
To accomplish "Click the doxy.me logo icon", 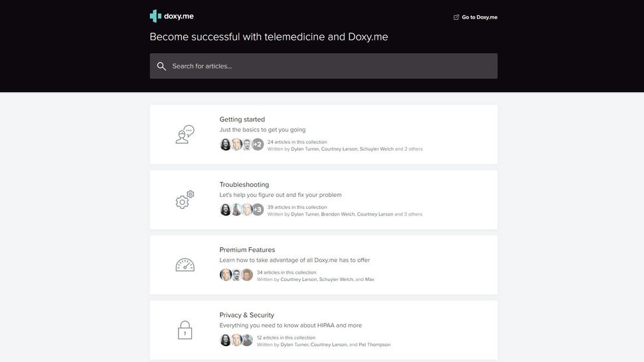I will [155, 16].
